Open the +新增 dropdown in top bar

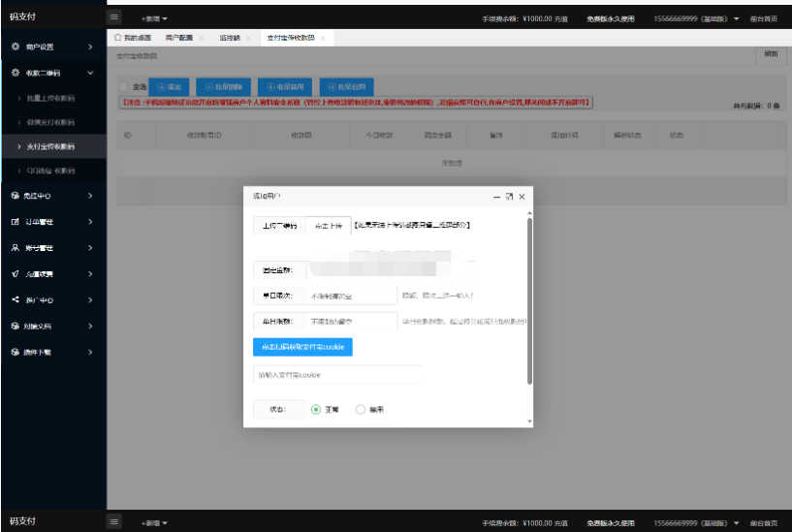(x=153, y=18)
